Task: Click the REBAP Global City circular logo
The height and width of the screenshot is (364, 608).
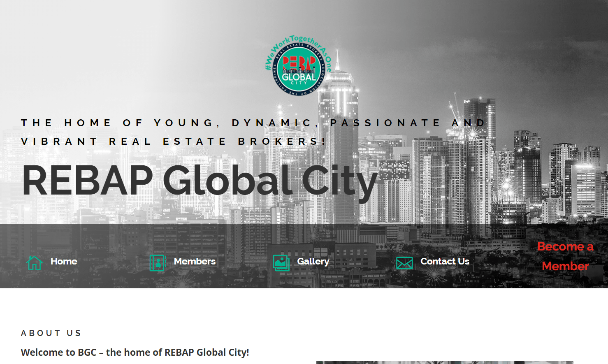Action: coord(299,66)
